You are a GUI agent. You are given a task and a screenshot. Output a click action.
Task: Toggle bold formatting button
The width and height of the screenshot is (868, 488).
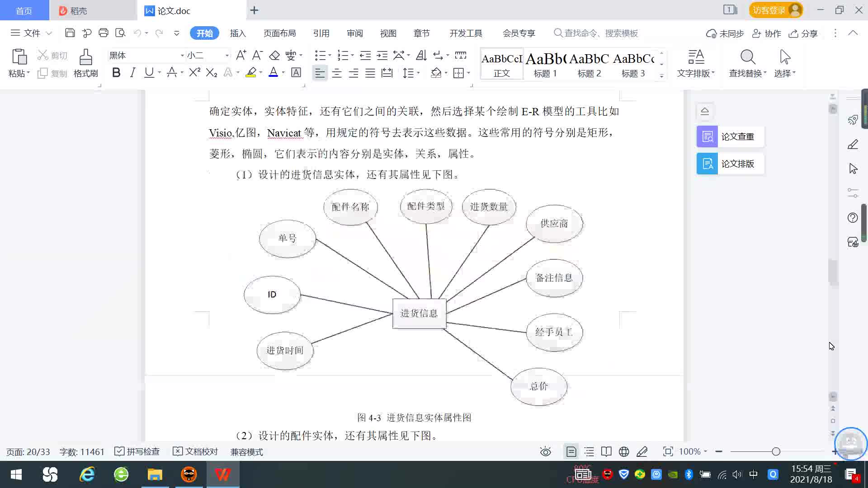(116, 73)
